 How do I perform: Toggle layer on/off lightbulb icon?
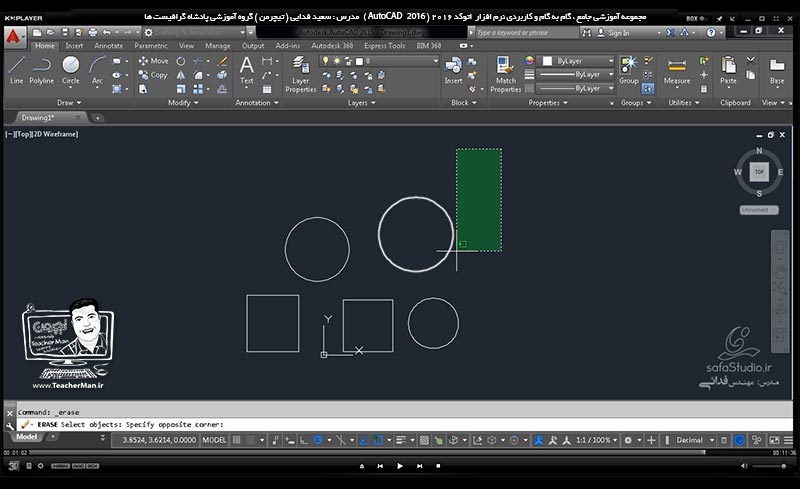point(326,61)
